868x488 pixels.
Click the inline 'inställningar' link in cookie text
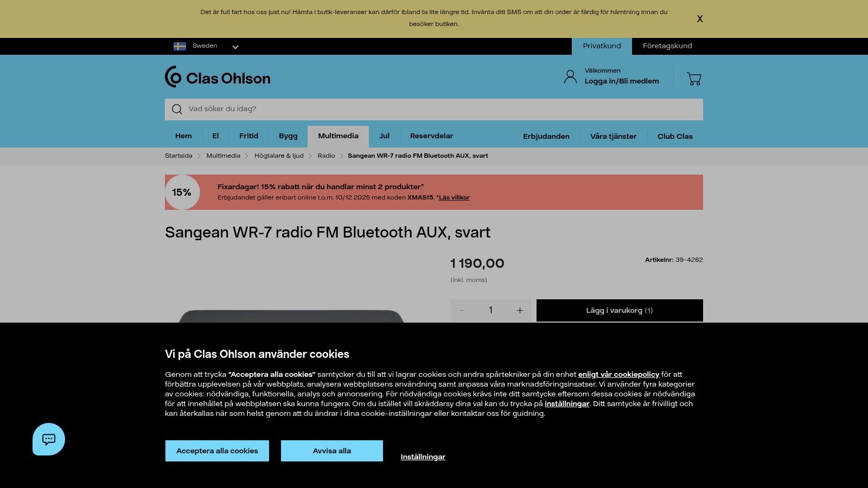(567, 404)
